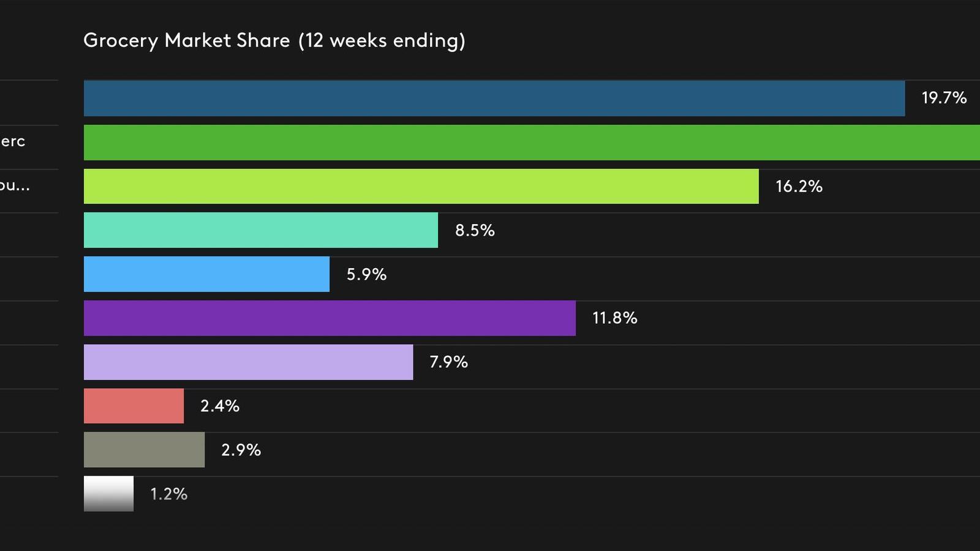The image size is (980, 551).
Task: Click the olive gray 2.9% bar
Action: 144,450
